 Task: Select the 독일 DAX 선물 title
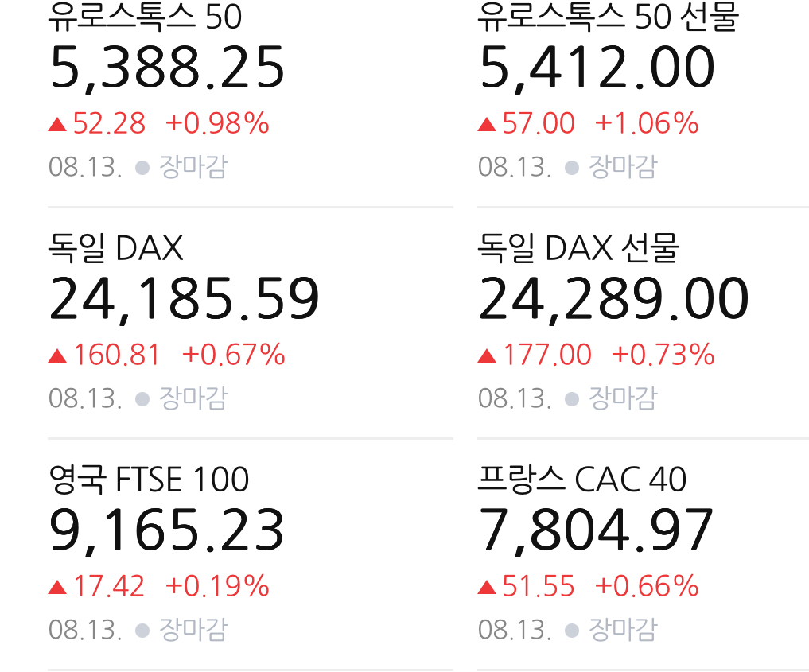click(578, 248)
